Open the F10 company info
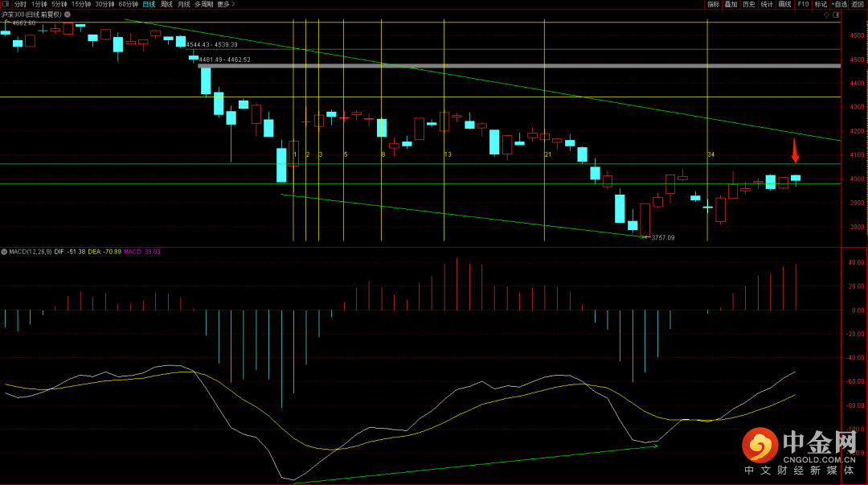 (803, 4)
